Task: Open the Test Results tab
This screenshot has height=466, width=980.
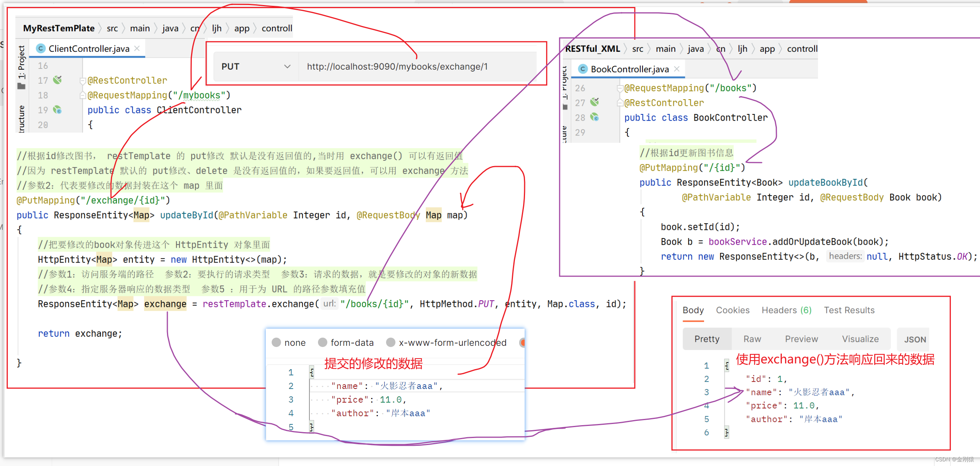Action: (x=849, y=310)
